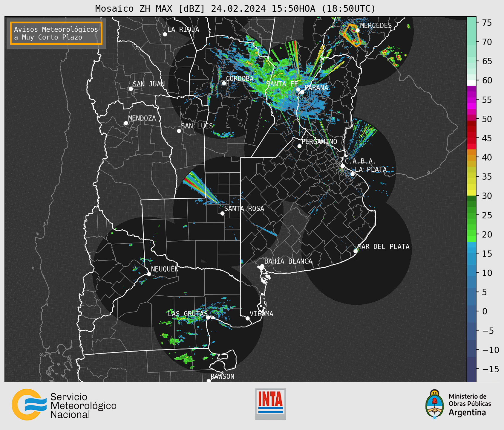Viewport: 504px width, 430px height.
Task: Click the Mar del Plata city dot
Action: 356,251
